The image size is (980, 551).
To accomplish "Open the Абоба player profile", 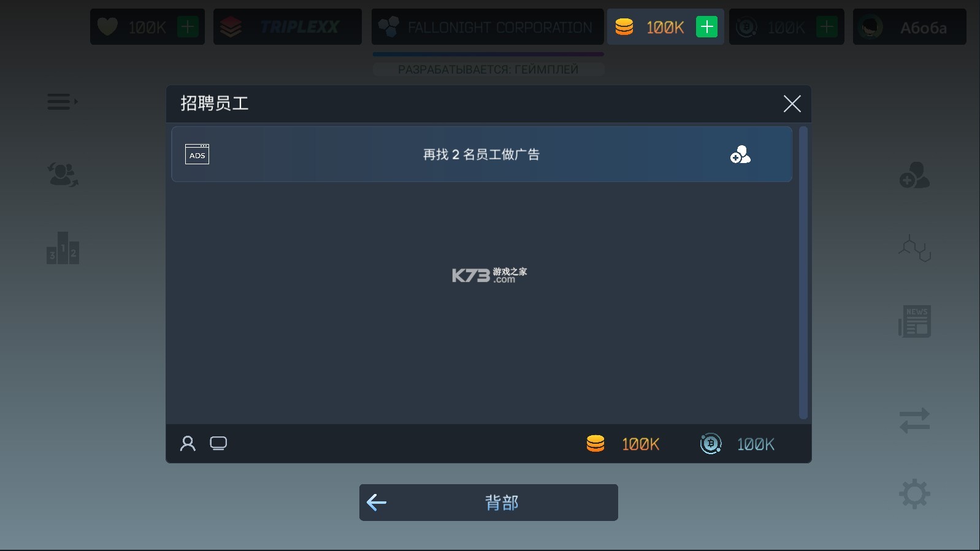I will tap(909, 27).
